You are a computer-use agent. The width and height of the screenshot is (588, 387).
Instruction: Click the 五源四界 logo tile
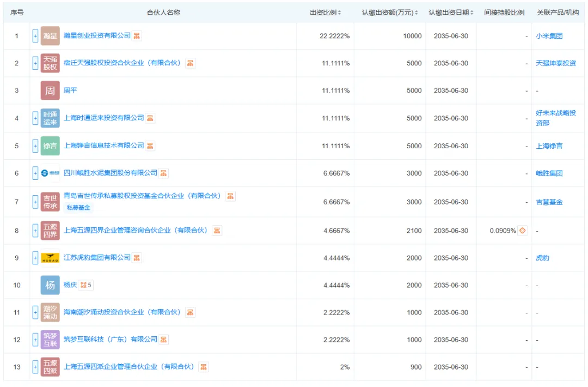point(50,231)
